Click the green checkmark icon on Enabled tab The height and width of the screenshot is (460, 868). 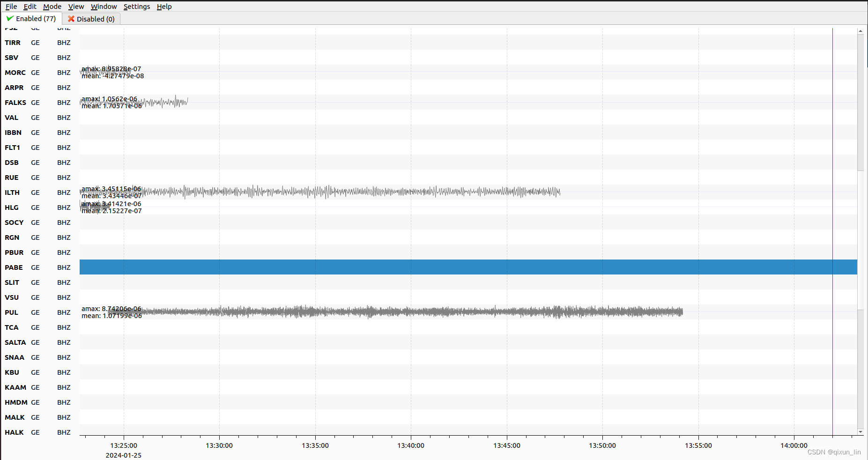(10, 18)
